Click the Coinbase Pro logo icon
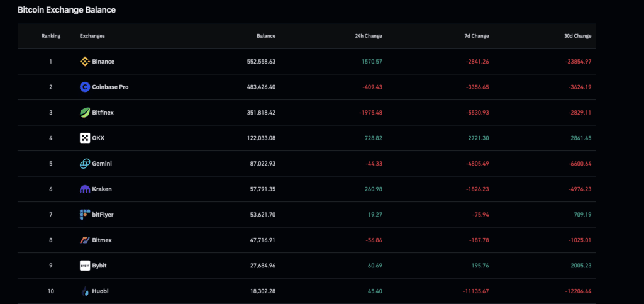 tap(85, 87)
